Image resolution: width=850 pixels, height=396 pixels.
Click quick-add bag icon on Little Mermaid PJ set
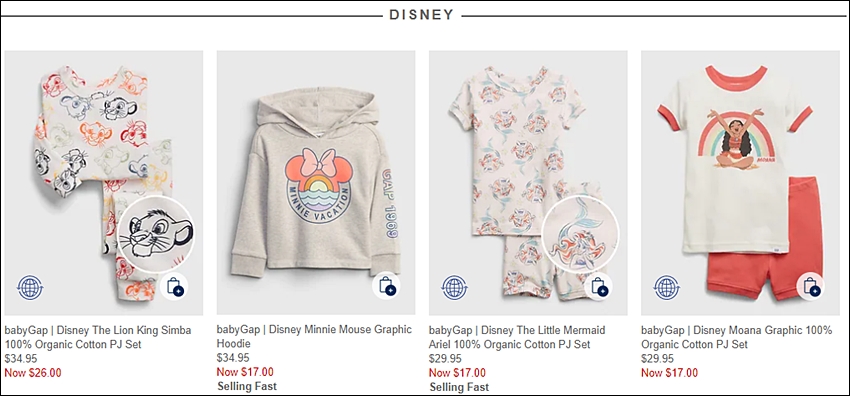(x=598, y=286)
